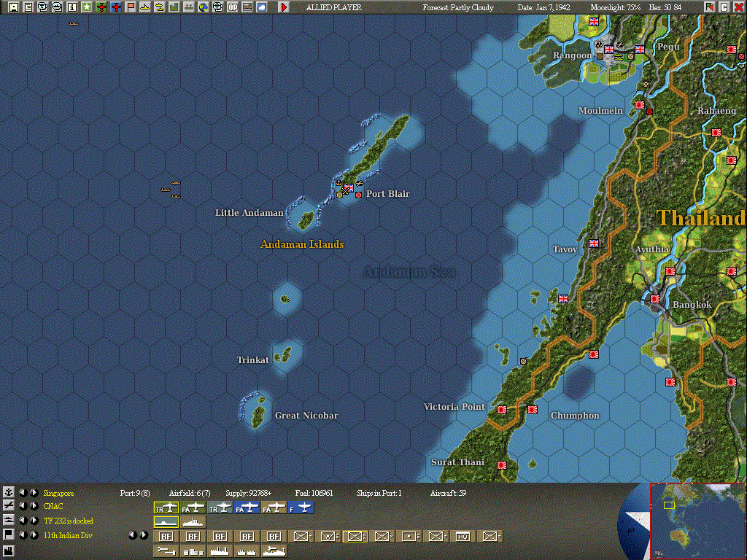Go to next ground unit after 11th Indian Div
This screenshot has width=747, height=560.
click(34, 534)
